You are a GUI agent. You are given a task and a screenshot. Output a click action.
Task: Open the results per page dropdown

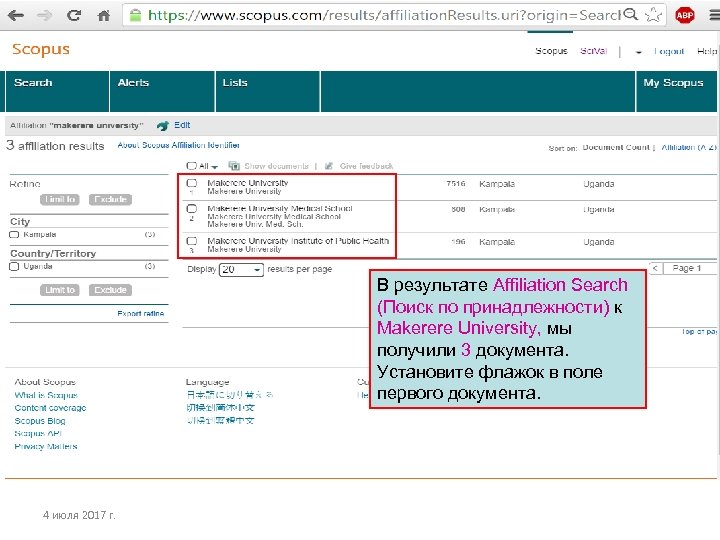coord(241,270)
